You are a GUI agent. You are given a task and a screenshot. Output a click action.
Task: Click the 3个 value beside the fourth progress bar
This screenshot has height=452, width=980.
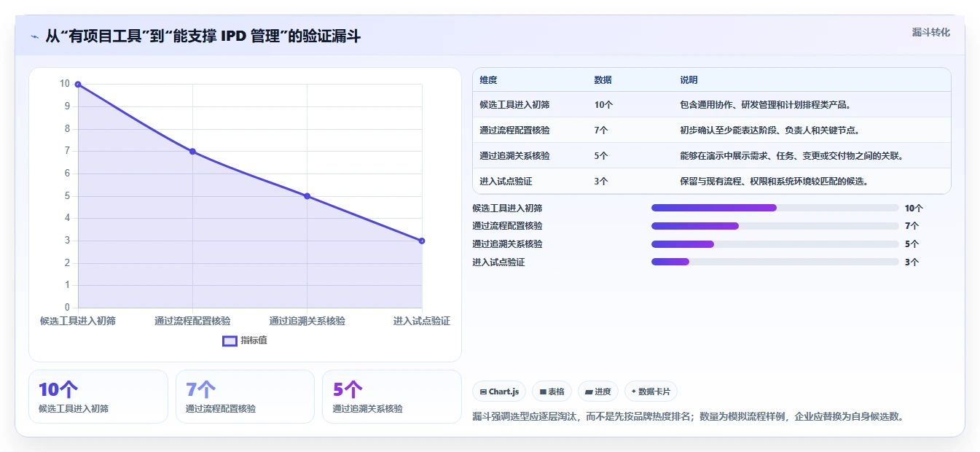[x=912, y=262]
